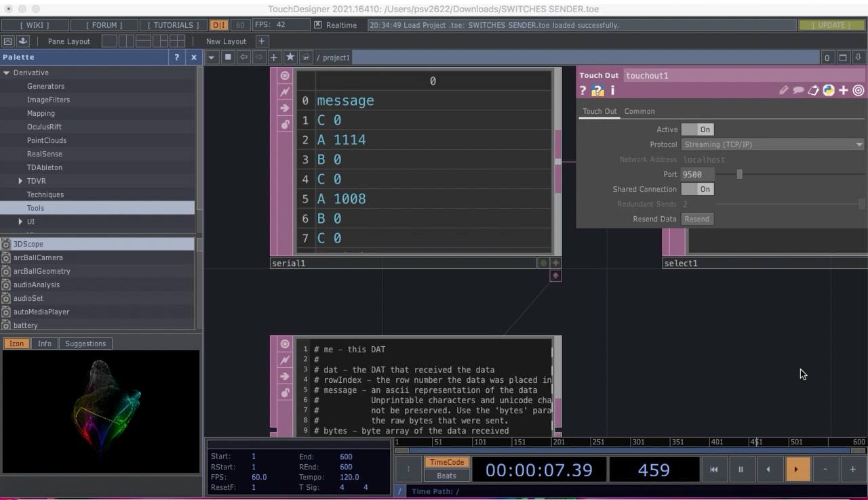Uncheck the Realtime checkbox
The width and height of the screenshot is (868, 500).
[x=317, y=25]
